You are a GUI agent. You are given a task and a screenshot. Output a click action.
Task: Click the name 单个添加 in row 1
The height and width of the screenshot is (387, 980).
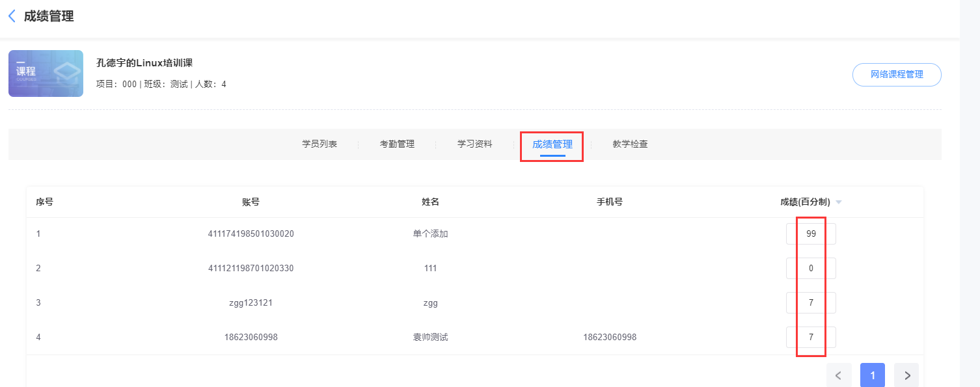pos(430,234)
